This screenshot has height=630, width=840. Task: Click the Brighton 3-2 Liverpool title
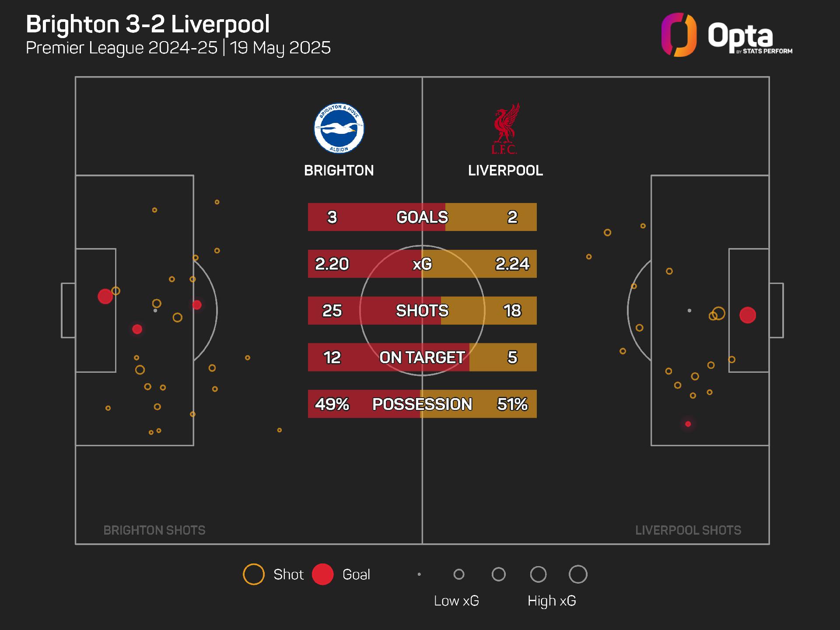[x=148, y=24]
